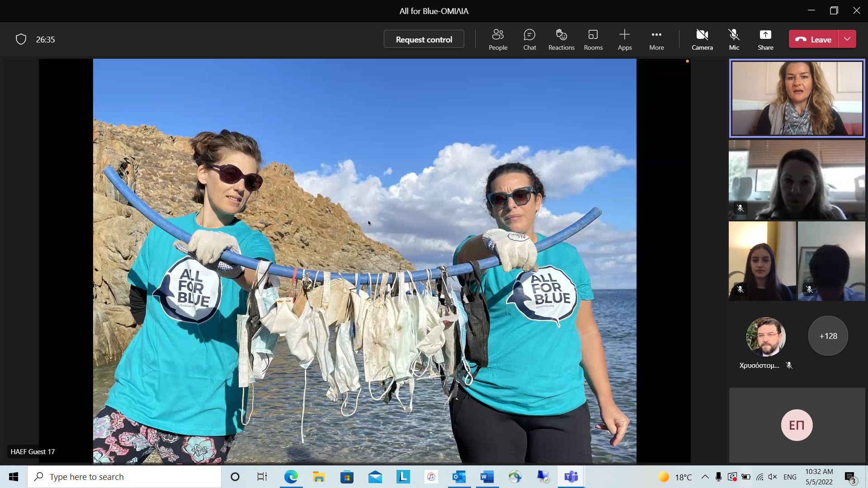Open the Wi-Fi network icon

[x=760, y=477]
